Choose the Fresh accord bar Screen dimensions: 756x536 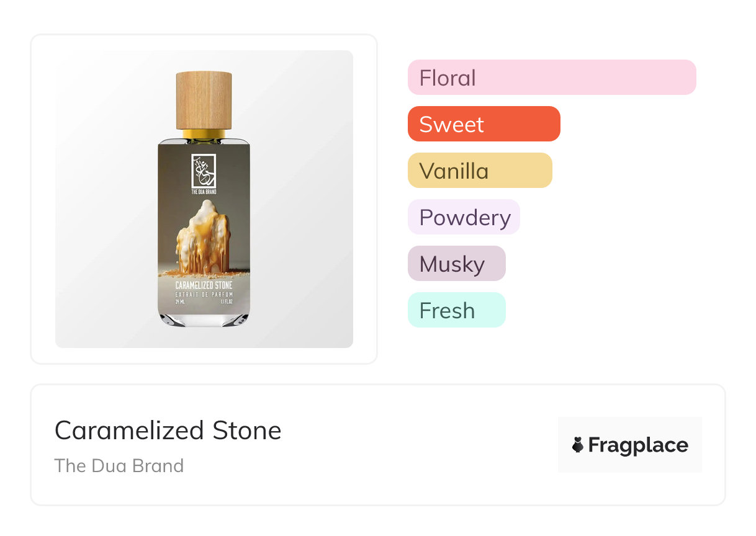(x=456, y=310)
